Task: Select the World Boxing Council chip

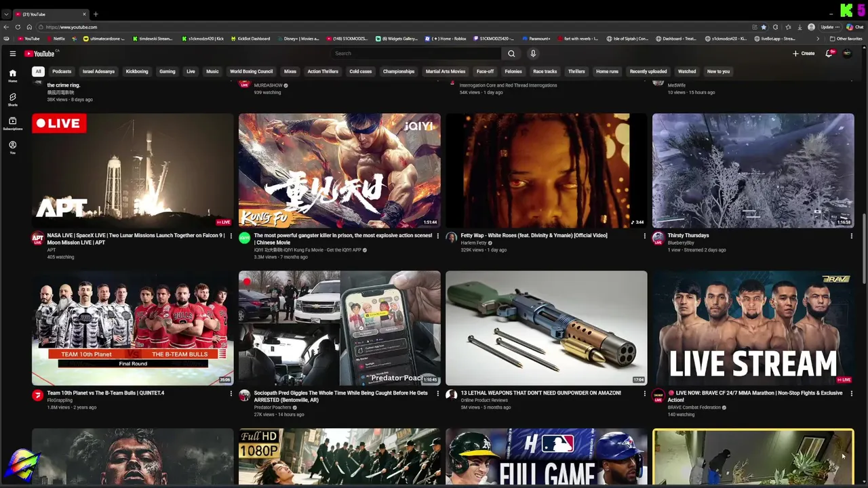Action: [251, 71]
